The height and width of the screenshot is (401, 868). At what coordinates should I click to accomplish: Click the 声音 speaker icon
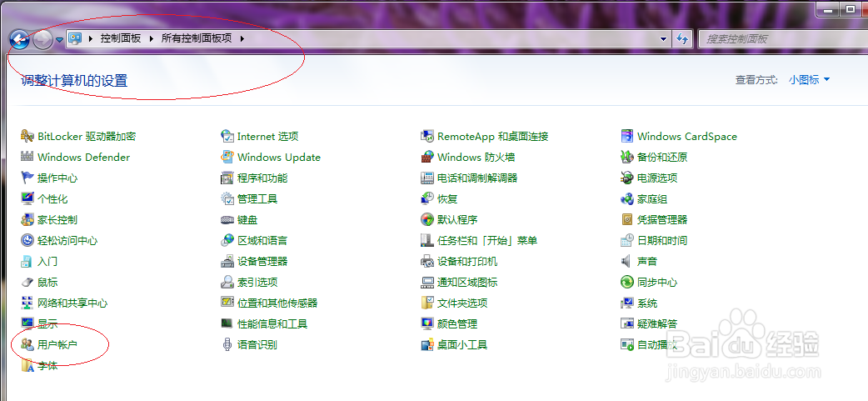626,262
